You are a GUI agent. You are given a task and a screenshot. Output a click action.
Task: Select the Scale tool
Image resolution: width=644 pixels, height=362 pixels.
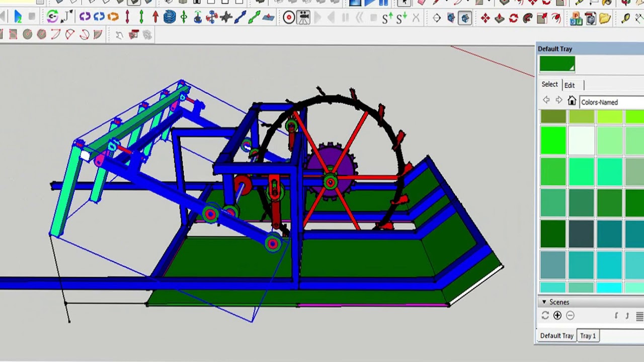pyautogui.click(x=542, y=19)
